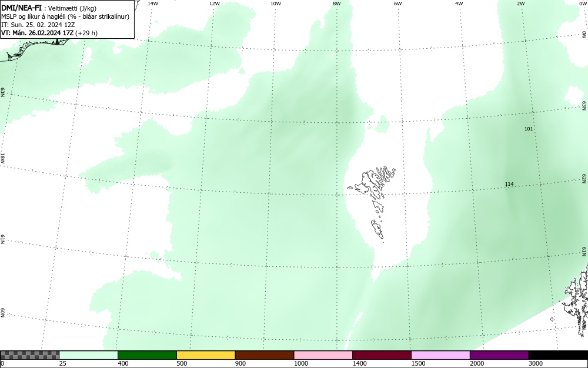
Task: Select the light green 25–400 legend swatch
Action: [89, 355]
